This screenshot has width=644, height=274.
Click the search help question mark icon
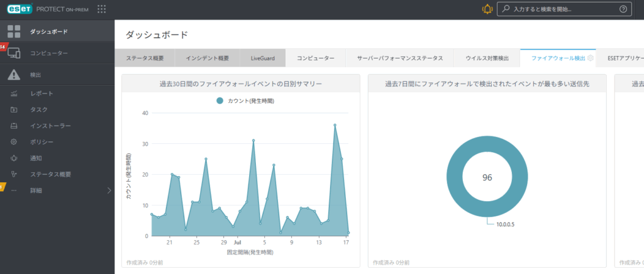tap(623, 9)
